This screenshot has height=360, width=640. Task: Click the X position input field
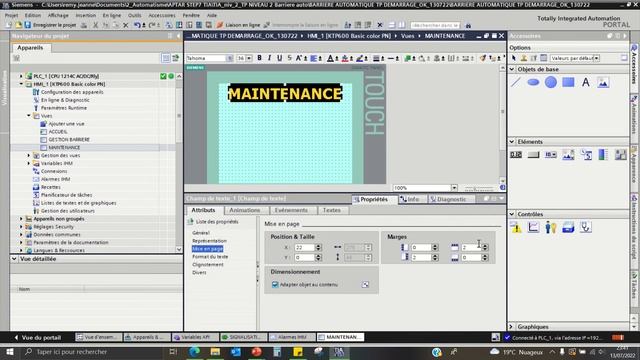[304, 247]
